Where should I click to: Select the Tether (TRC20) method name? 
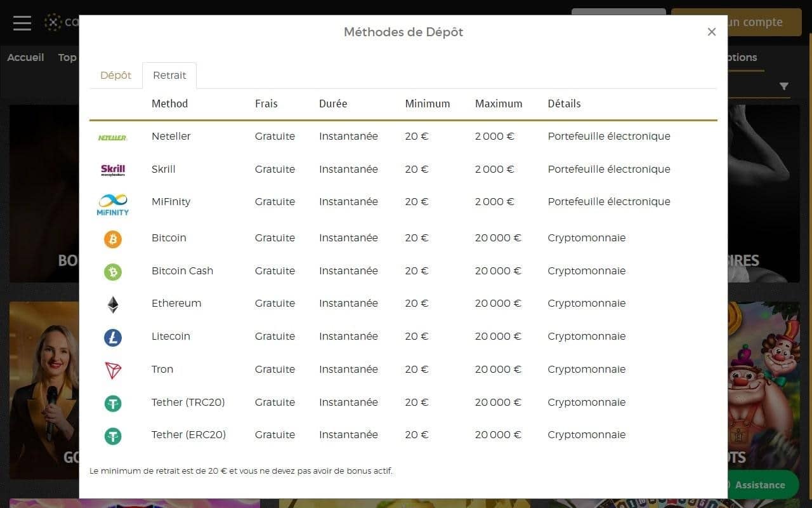188,402
